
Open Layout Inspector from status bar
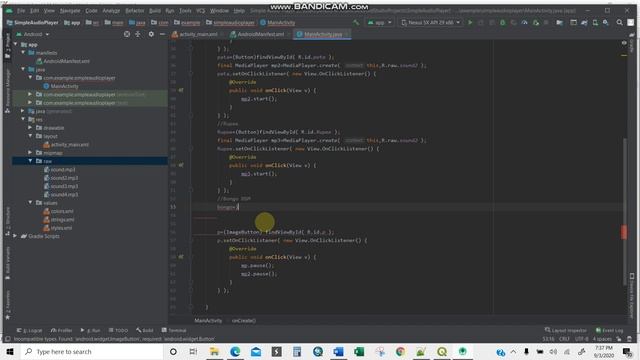[566, 330]
